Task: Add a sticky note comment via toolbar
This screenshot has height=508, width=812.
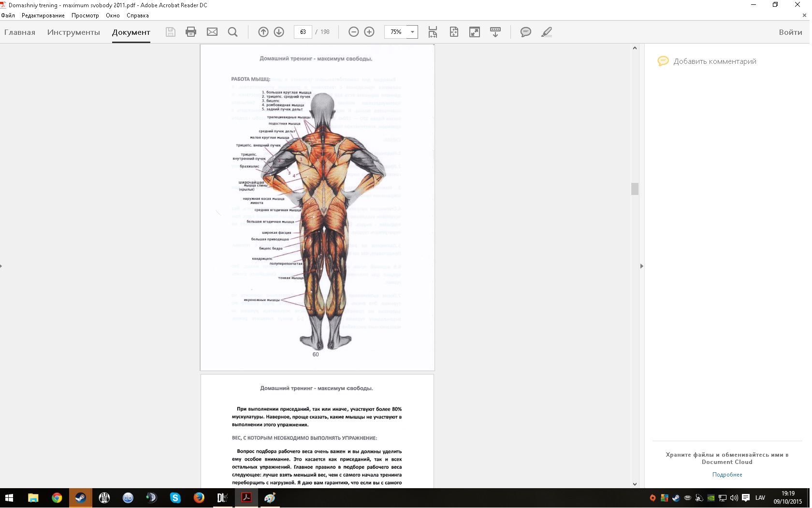Action: [526, 32]
